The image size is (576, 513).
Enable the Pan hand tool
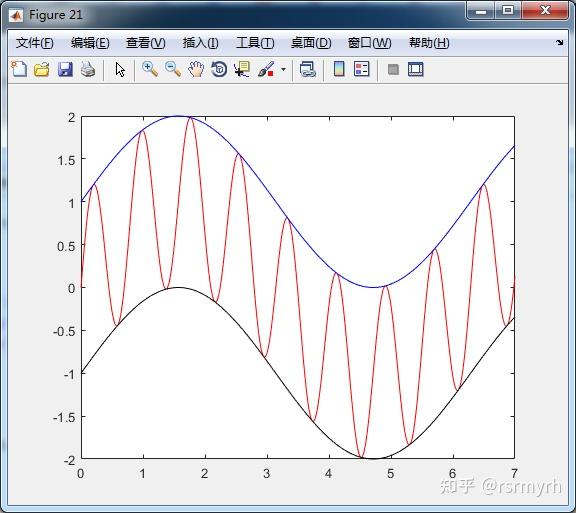point(196,69)
